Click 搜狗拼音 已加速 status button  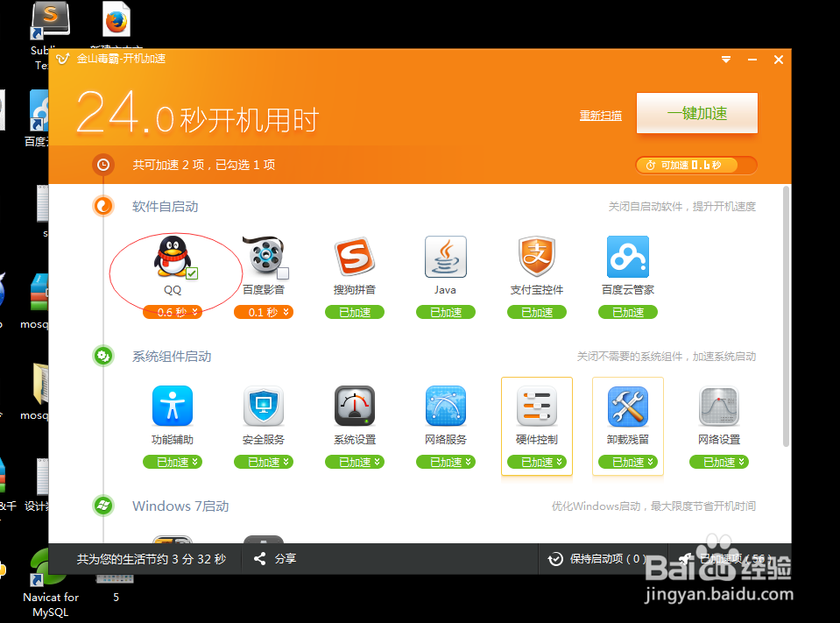[354, 312]
